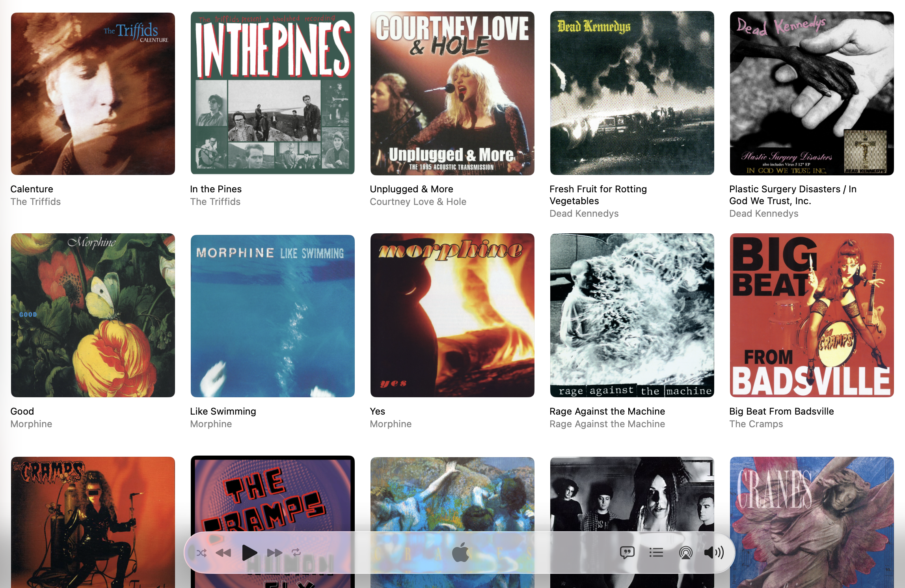Click the Apple logo in player bar
Viewport: 905px width, 588px height.
(x=460, y=552)
